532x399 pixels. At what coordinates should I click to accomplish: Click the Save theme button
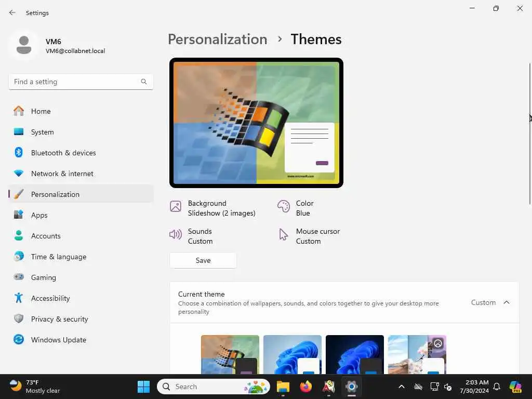click(x=203, y=260)
